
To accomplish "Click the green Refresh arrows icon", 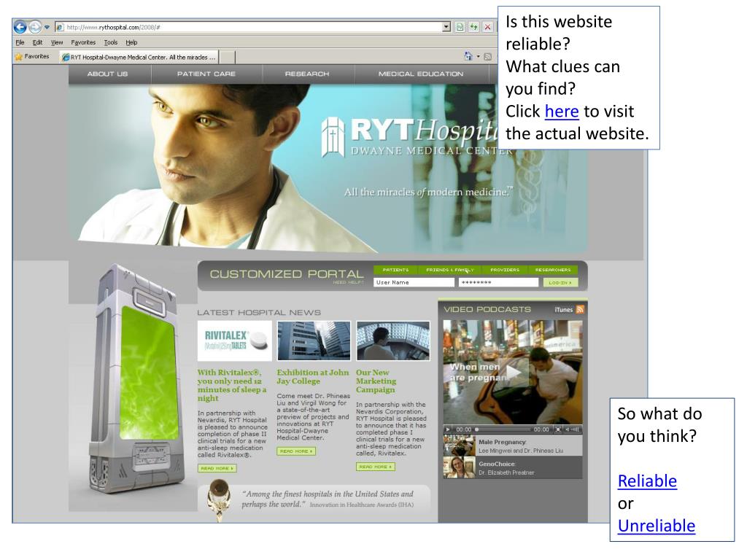I will pyautogui.click(x=473, y=27).
